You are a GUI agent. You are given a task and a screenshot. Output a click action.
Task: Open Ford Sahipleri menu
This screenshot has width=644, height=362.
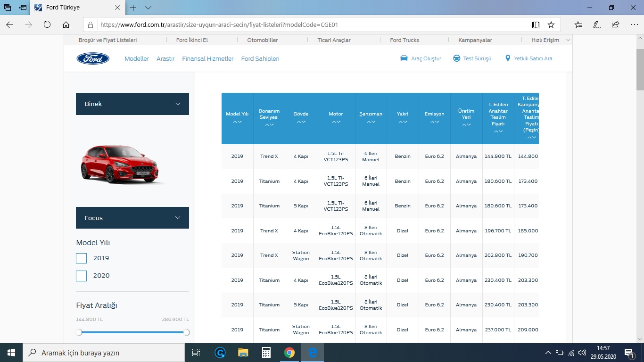(x=260, y=58)
